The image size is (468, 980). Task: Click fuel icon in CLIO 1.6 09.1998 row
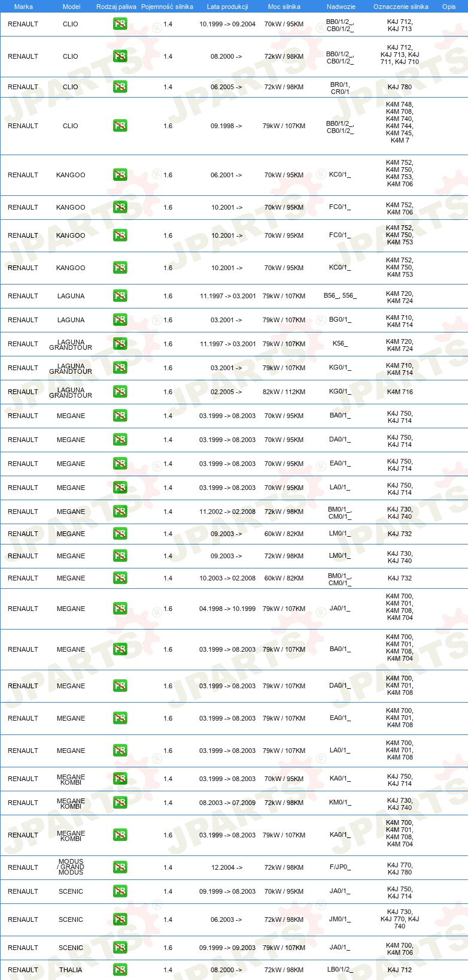click(120, 126)
